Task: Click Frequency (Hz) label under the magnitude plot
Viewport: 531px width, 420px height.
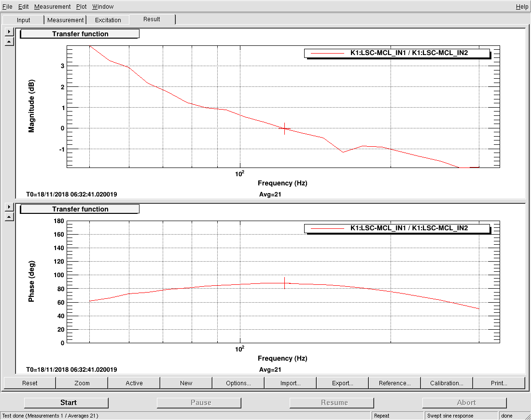Action: coord(282,183)
